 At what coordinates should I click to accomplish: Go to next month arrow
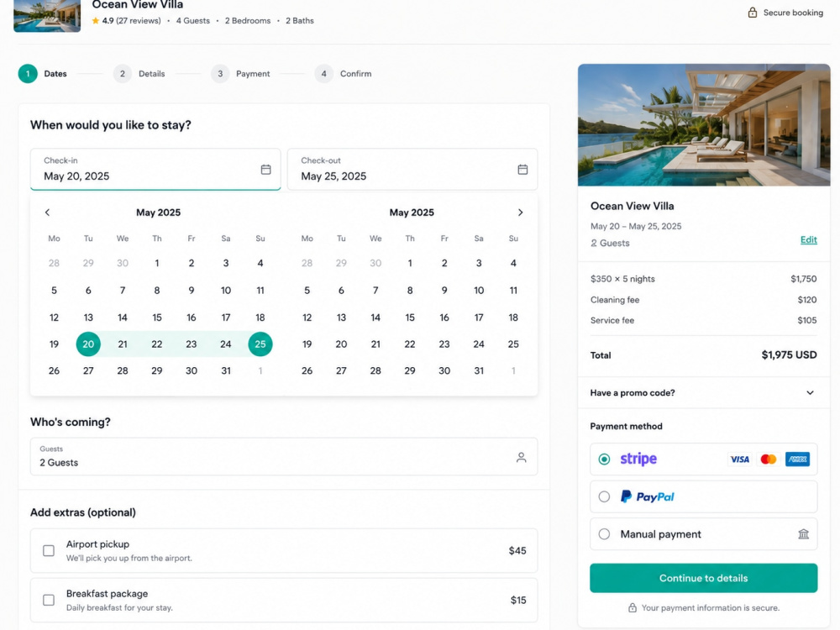point(520,213)
